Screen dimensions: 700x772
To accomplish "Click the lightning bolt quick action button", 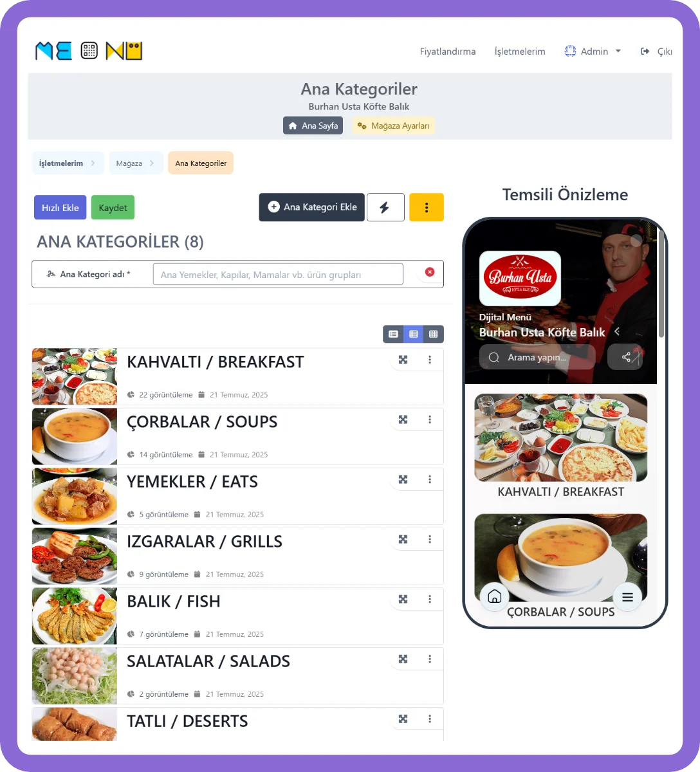I will point(385,207).
